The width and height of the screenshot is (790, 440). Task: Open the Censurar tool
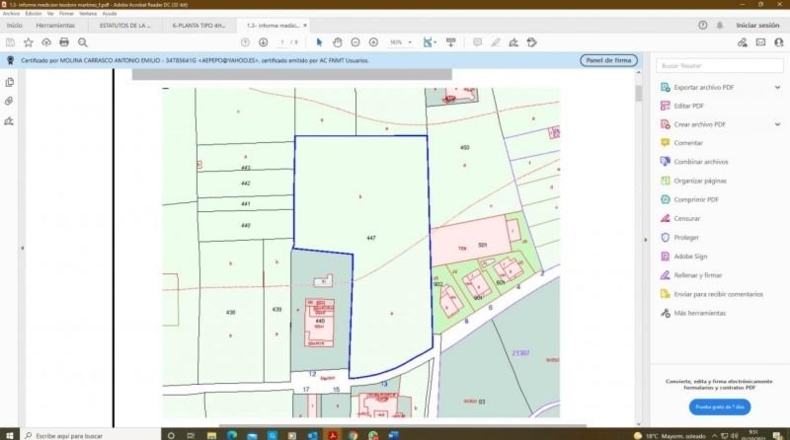[687, 218]
